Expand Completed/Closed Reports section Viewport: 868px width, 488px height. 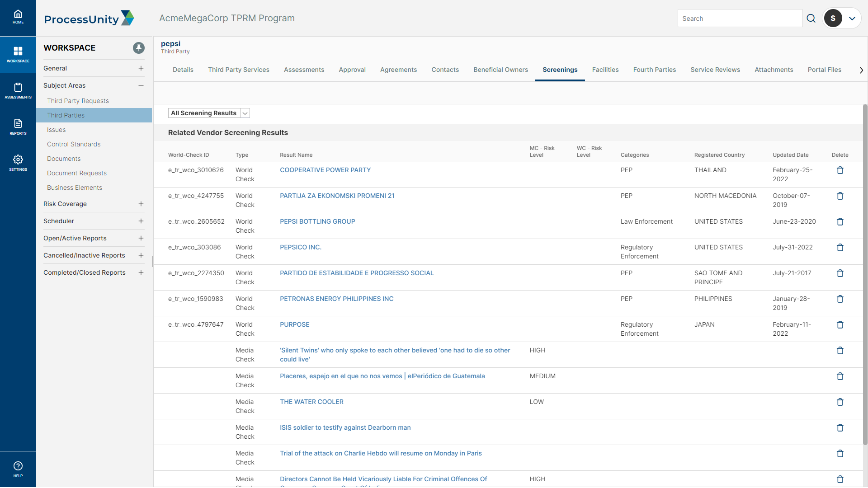pos(141,272)
